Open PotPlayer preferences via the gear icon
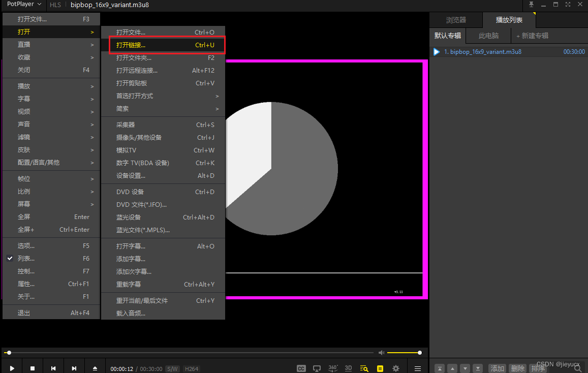This screenshot has width=588, height=373. point(396,368)
